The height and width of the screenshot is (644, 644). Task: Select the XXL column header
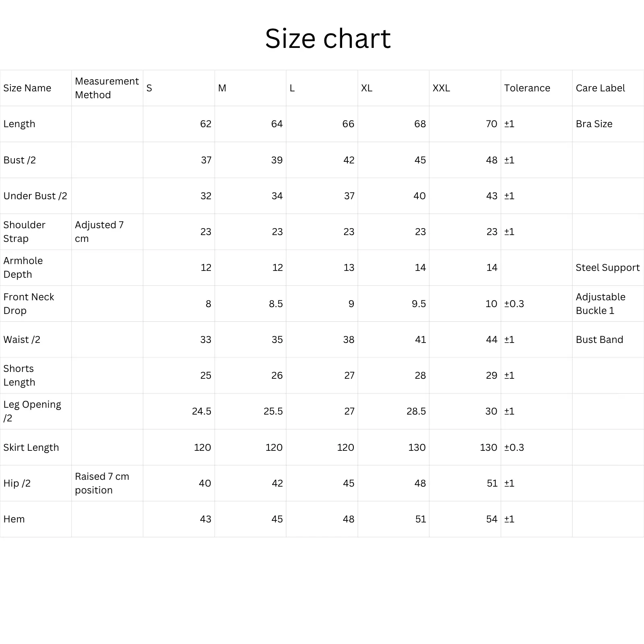tap(441, 88)
